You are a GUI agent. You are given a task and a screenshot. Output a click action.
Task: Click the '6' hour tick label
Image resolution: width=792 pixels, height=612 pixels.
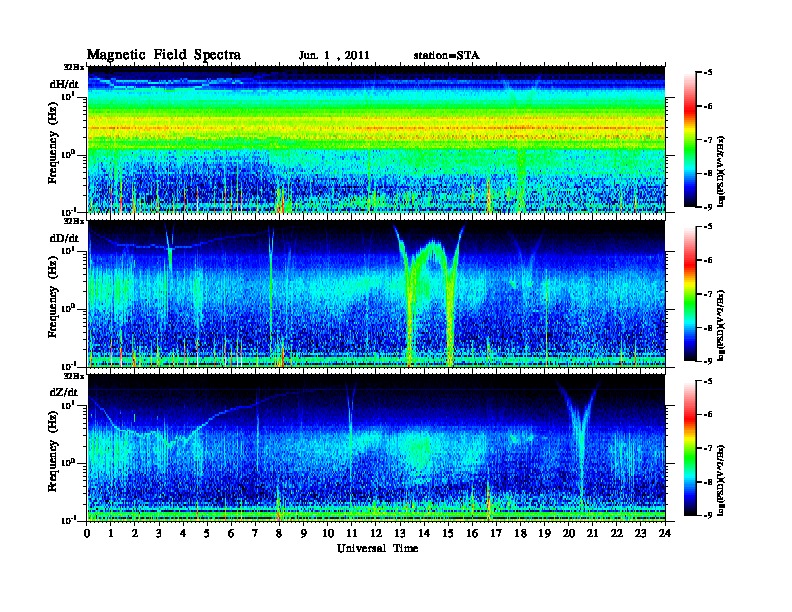pyautogui.click(x=231, y=533)
